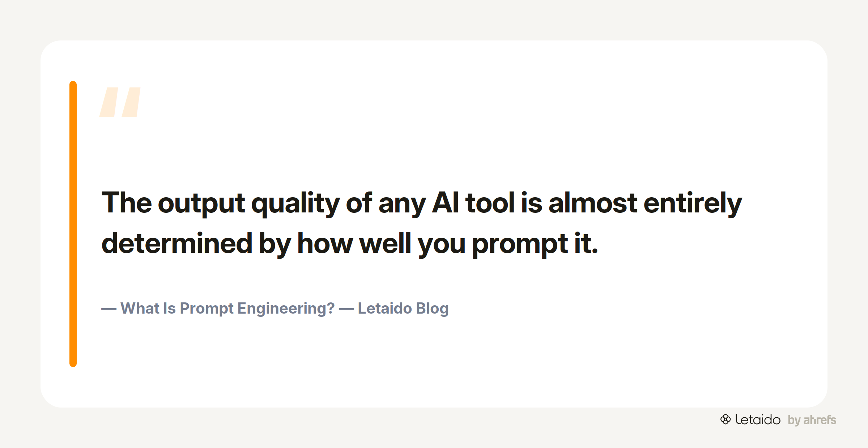Image resolution: width=868 pixels, height=448 pixels.
Task: Click the Letaido clover logo icon
Action: 726,419
